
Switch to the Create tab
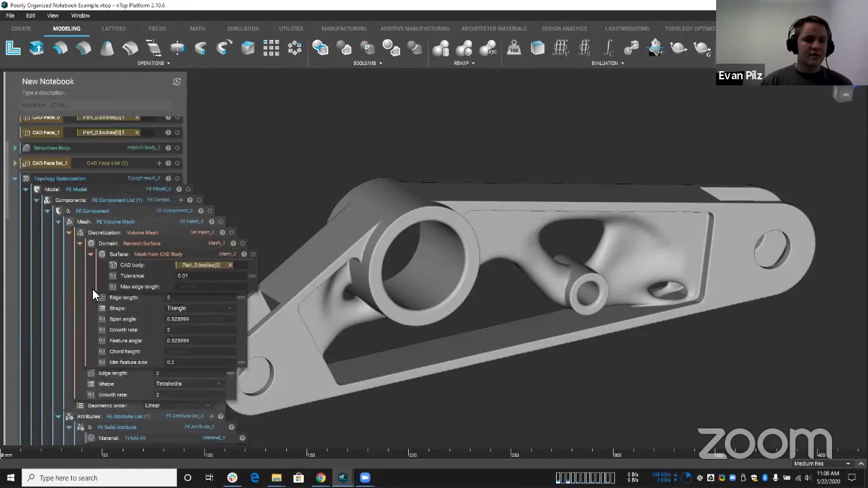pyautogui.click(x=21, y=28)
